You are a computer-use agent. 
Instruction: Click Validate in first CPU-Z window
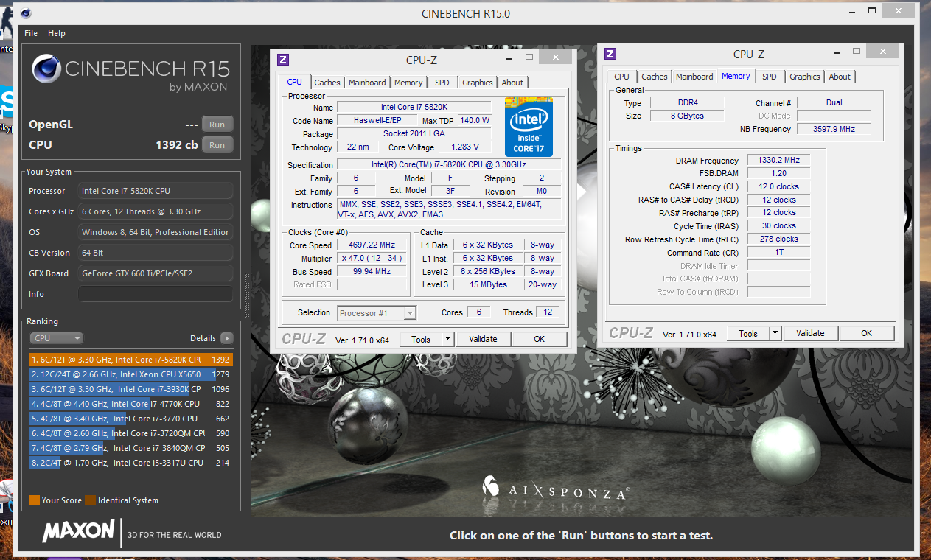483,339
